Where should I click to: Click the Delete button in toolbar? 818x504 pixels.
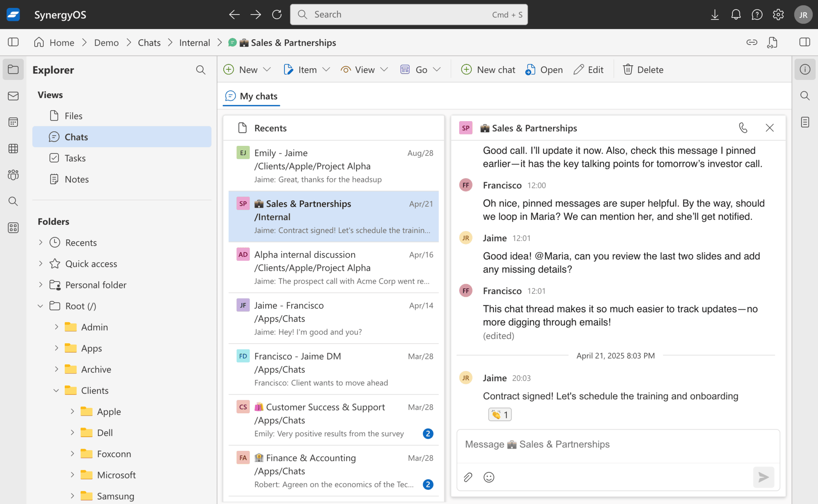pyautogui.click(x=643, y=69)
